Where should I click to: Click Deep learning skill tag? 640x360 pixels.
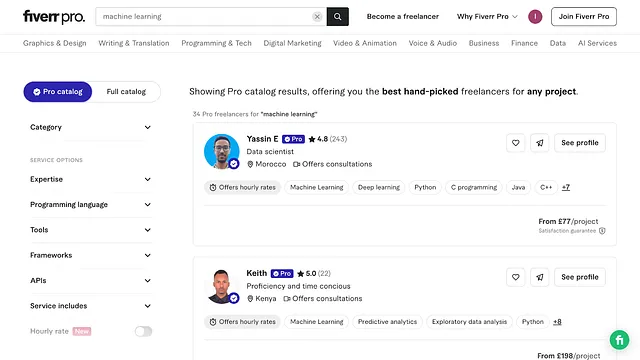(x=379, y=187)
